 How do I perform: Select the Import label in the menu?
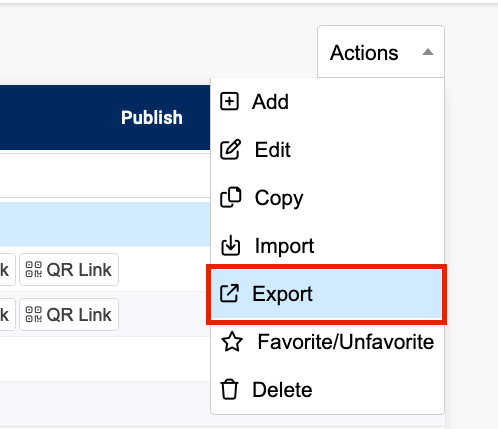(x=284, y=246)
